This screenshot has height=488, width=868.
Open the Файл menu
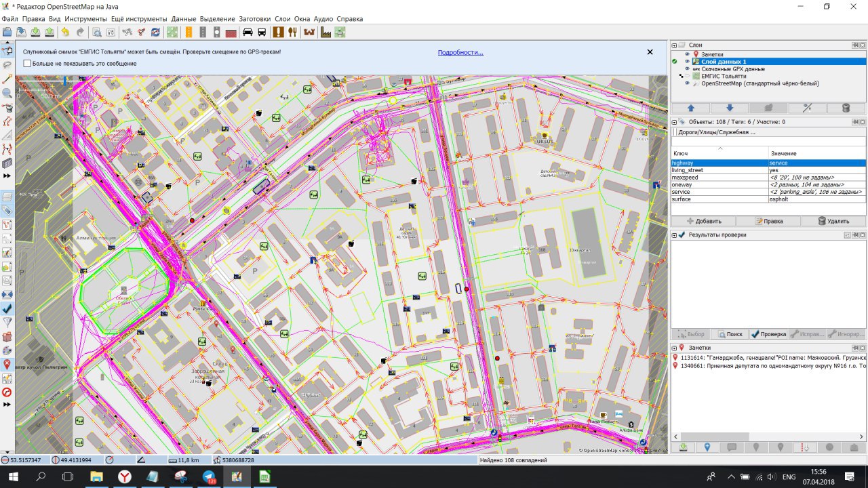click(10, 19)
